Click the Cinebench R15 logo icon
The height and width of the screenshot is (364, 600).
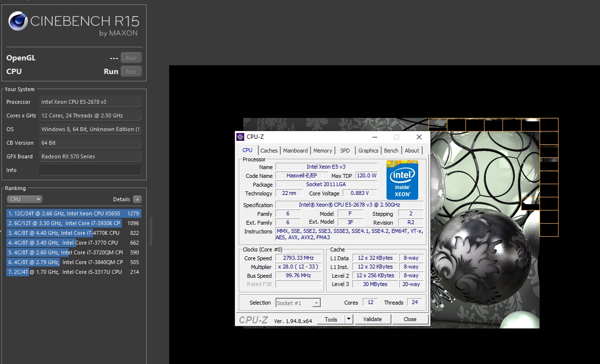click(18, 21)
